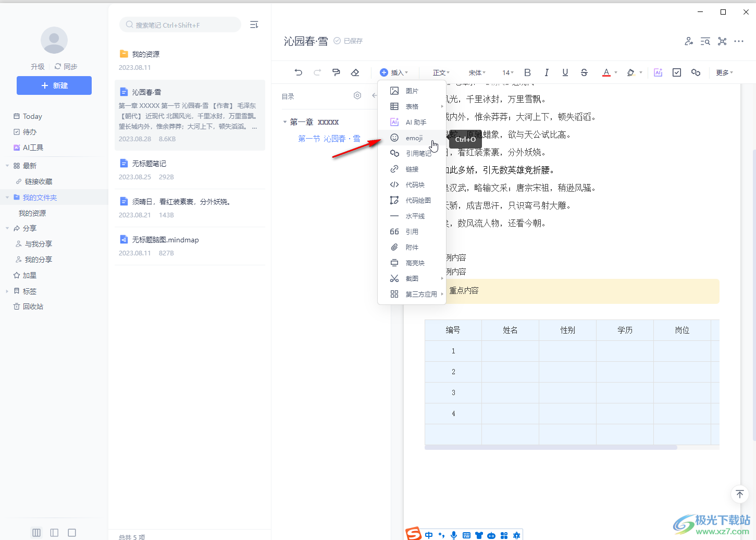Choose 水平线 from the insert menu

(x=412, y=216)
